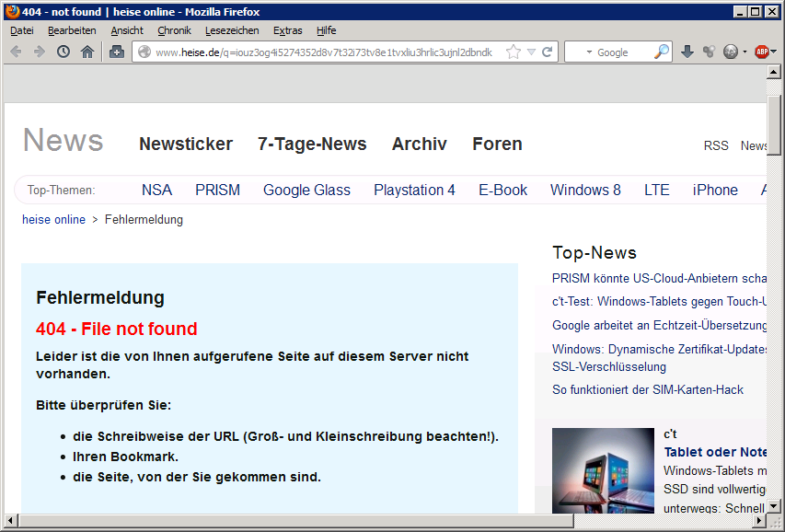Image resolution: width=785 pixels, height=532 pixels.
Task: Reload the current page
Action: (x=548, y=52)
